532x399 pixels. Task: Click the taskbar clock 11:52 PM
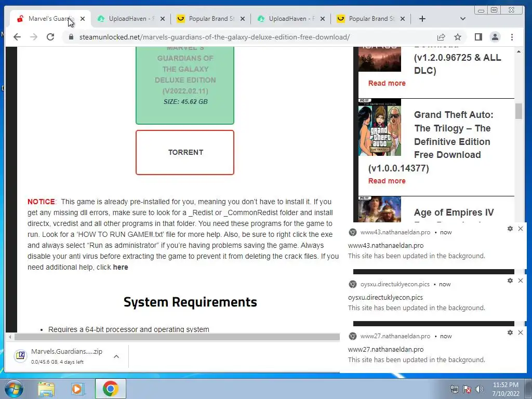(506, 389)
